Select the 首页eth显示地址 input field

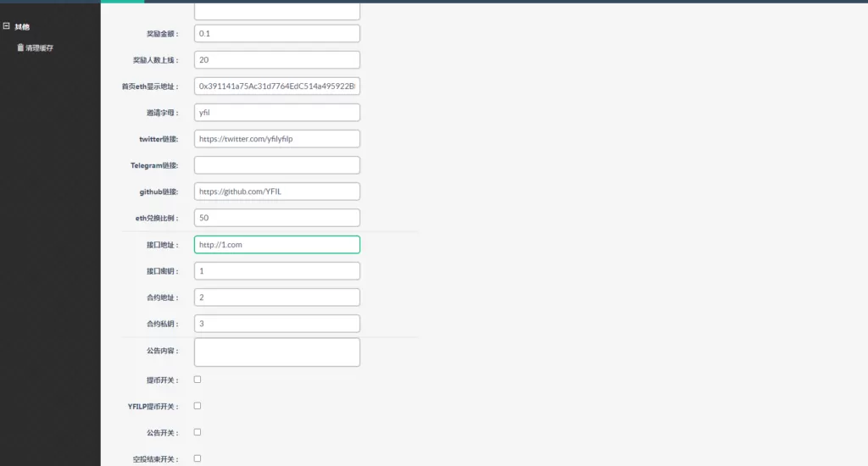[276, 86]
